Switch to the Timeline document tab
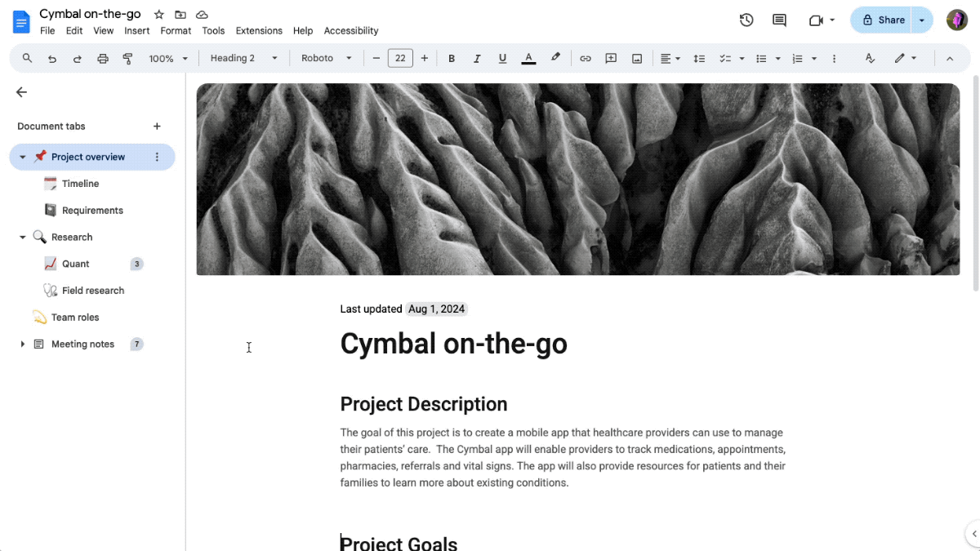 [79, 183]
